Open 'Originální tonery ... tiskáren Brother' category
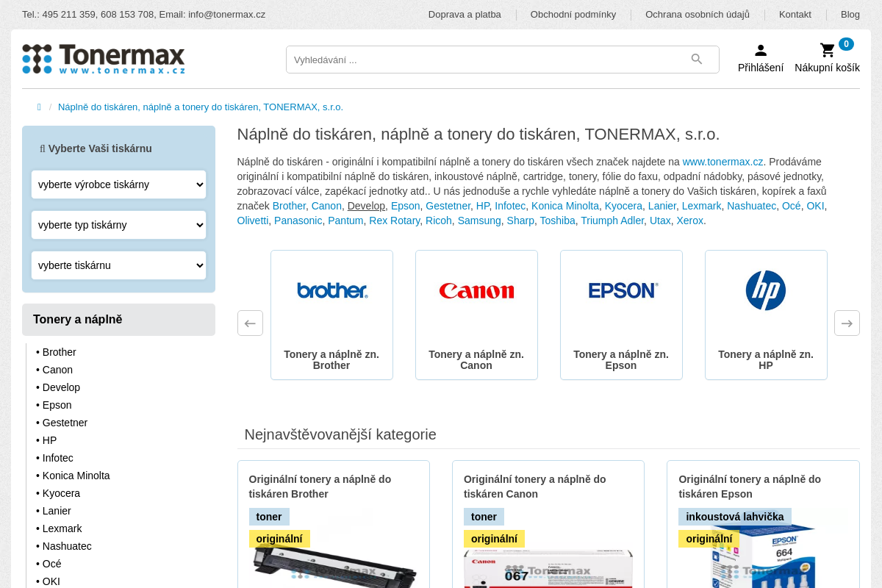The height and width of the screenshot is (588, 882). [320, 487]
